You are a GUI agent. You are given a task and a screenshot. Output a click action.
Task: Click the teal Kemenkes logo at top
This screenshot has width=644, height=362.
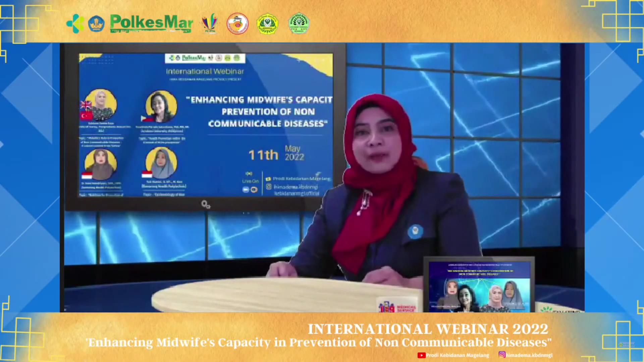(75, 23)
